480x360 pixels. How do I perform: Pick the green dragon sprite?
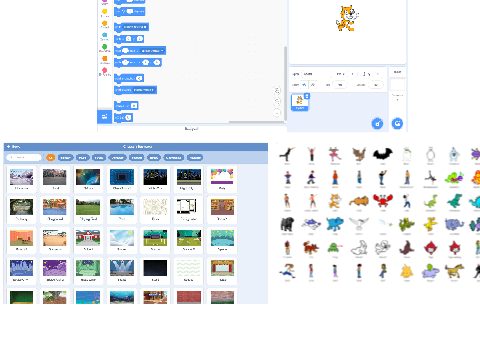click(x=406, y=224)
